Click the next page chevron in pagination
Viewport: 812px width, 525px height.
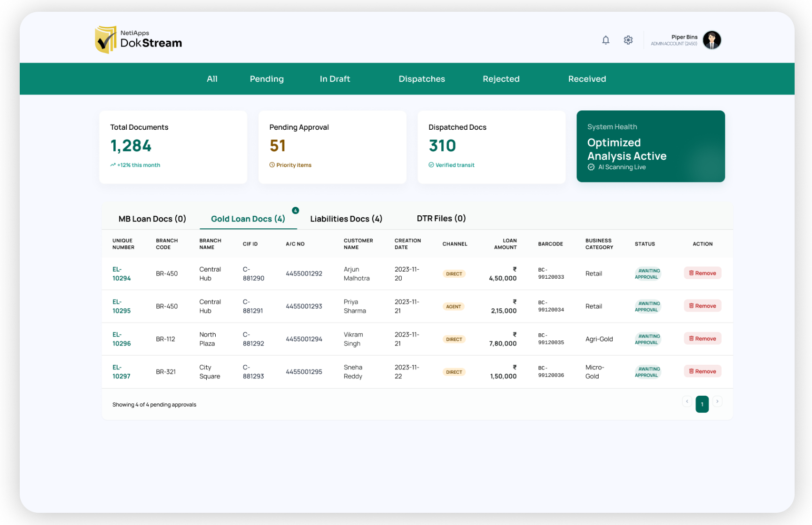[x=718, y=401]
